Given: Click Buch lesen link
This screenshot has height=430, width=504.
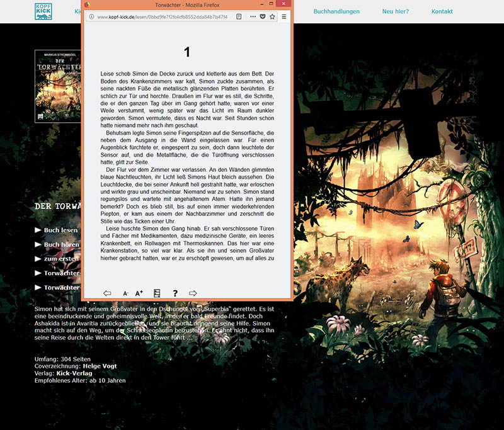Looking at the screenshot, I should 60,230.
